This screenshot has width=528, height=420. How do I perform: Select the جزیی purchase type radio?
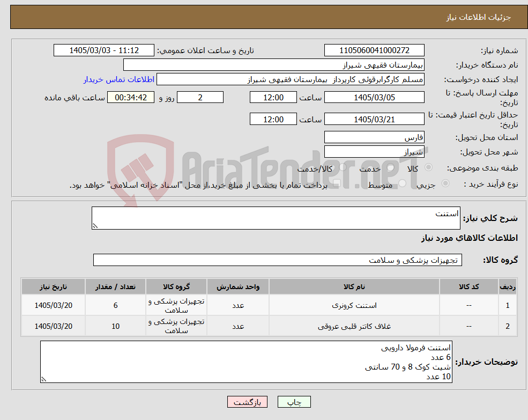click(x=445, y=183)
